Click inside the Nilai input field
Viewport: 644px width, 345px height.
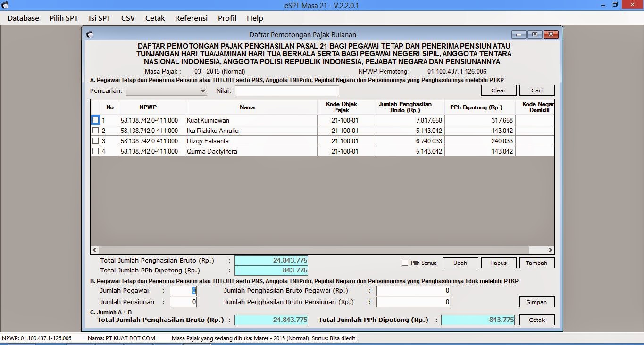point(286,90)
